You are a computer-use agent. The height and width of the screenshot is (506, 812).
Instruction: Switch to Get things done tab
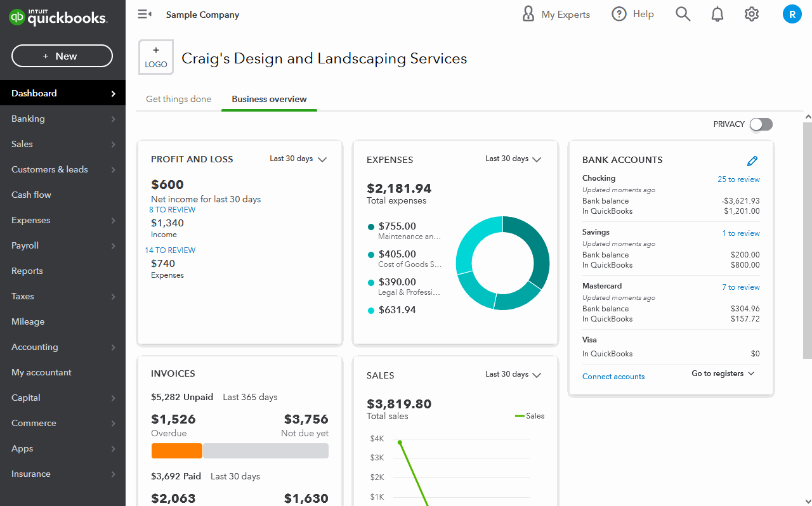click(179, 99)
